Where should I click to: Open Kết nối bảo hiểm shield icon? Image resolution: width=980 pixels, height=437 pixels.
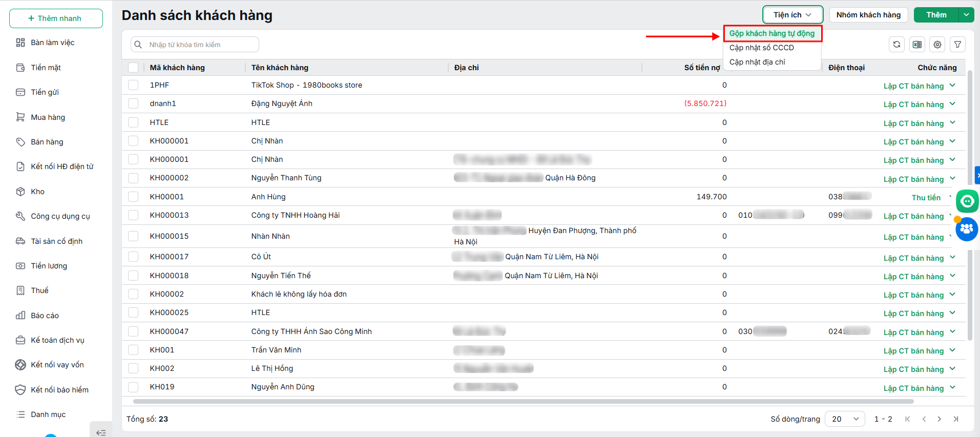point(20,390)
